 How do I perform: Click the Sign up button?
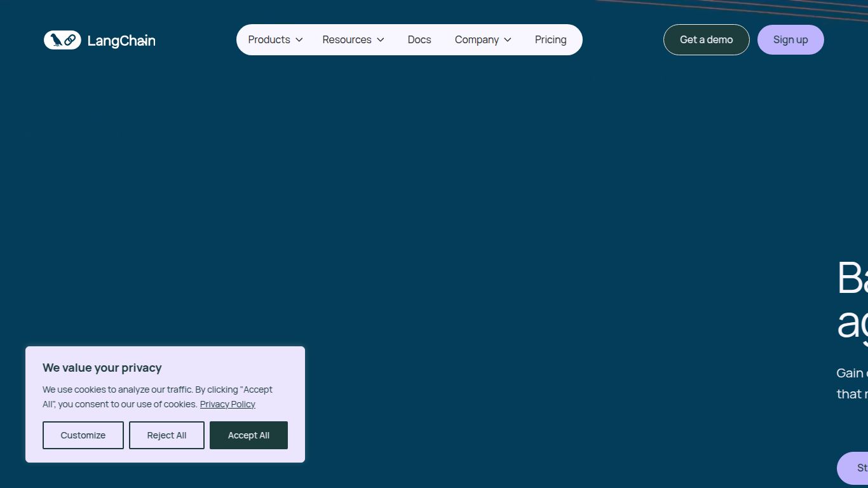[x=790, y=39]
